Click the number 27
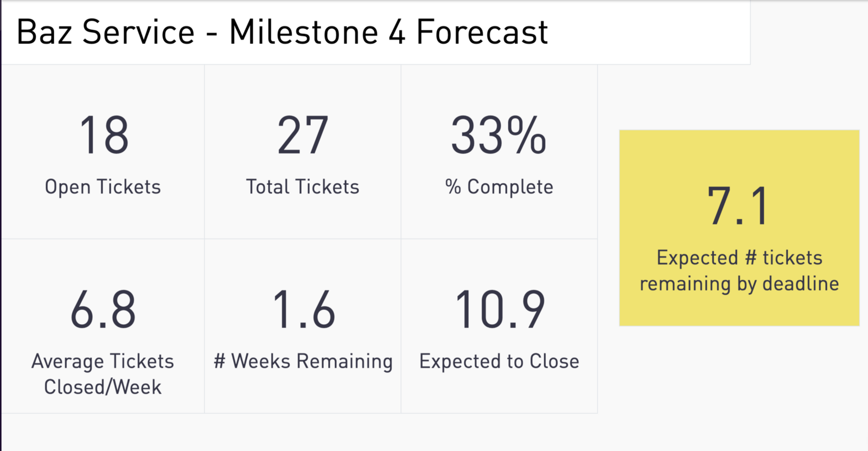868x451 pixels. click(x=303, y=135)
